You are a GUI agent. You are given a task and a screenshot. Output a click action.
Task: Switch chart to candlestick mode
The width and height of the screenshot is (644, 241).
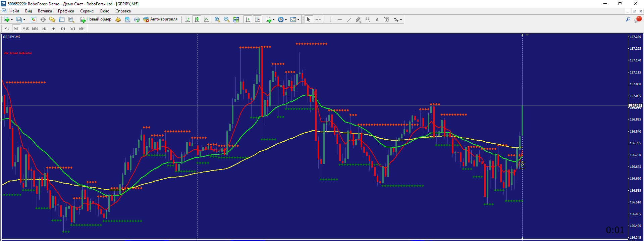tap(197, 19)
